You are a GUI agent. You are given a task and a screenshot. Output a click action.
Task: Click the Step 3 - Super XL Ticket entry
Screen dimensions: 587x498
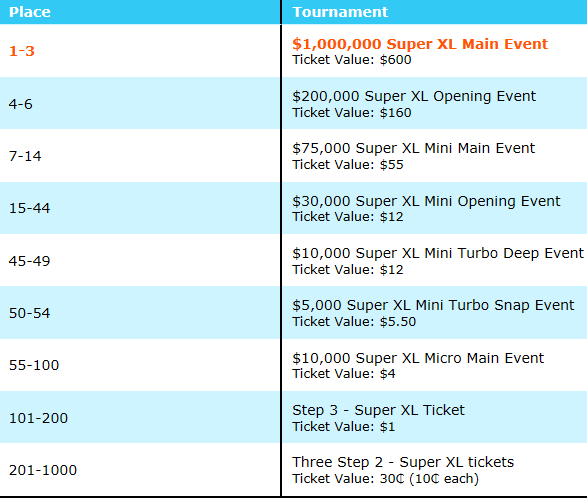[378, 410]
